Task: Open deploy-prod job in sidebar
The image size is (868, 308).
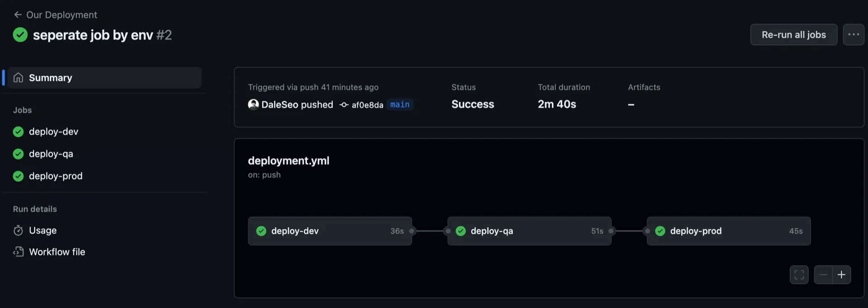Action: pos(56,176)
